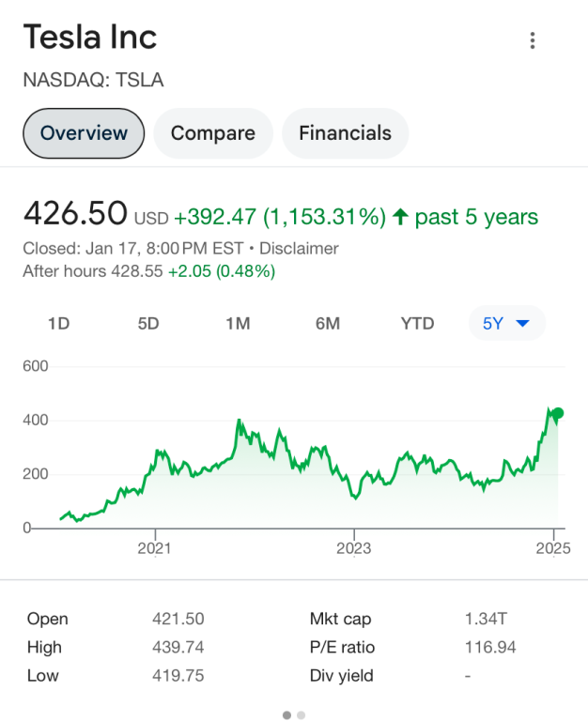Viewport: 588px width, 721px height.
Task: Click the first pagination dot
Action: (286, 715)
